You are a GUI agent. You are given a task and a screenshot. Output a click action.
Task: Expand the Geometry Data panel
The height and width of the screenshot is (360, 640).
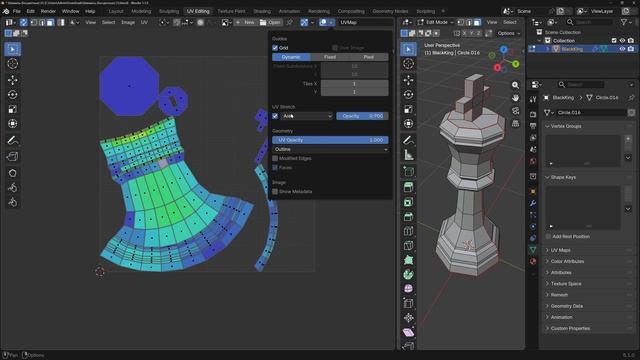point(567,306)
